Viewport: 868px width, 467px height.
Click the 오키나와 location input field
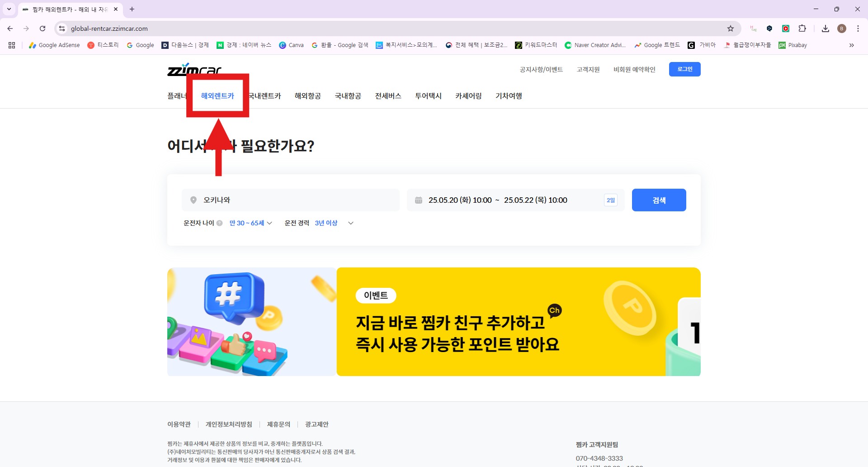[x=291, y=200]
